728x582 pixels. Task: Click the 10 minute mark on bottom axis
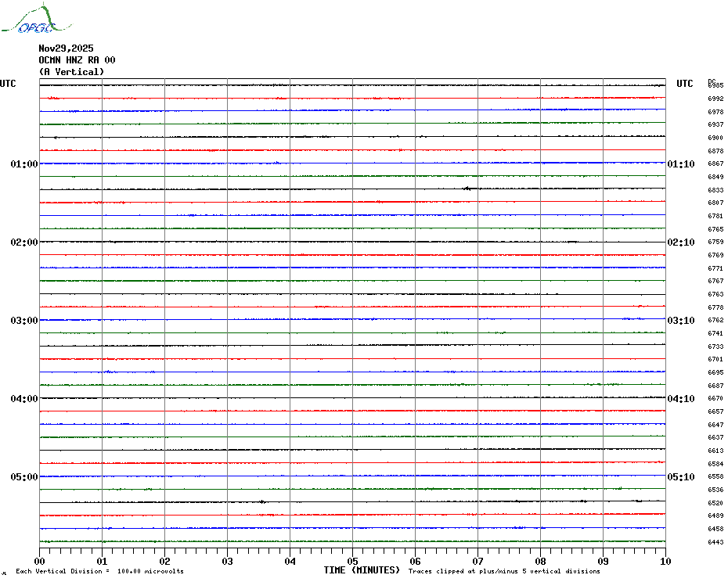tap(665, 561)
